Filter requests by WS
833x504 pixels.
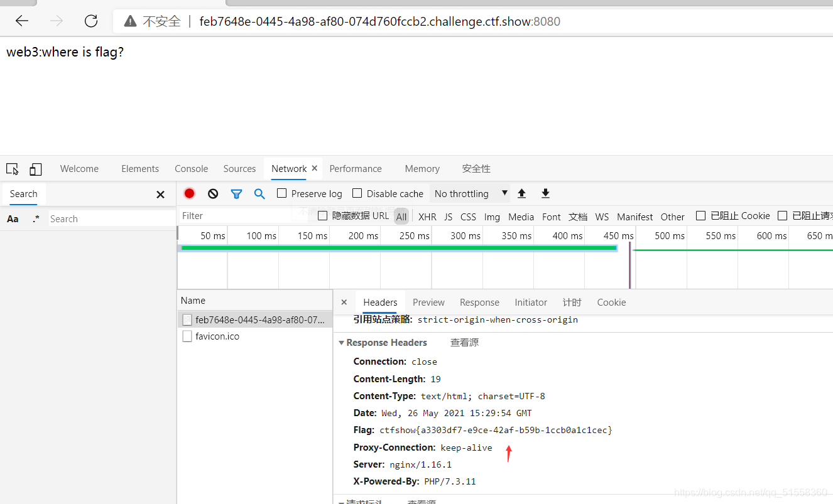602,217
